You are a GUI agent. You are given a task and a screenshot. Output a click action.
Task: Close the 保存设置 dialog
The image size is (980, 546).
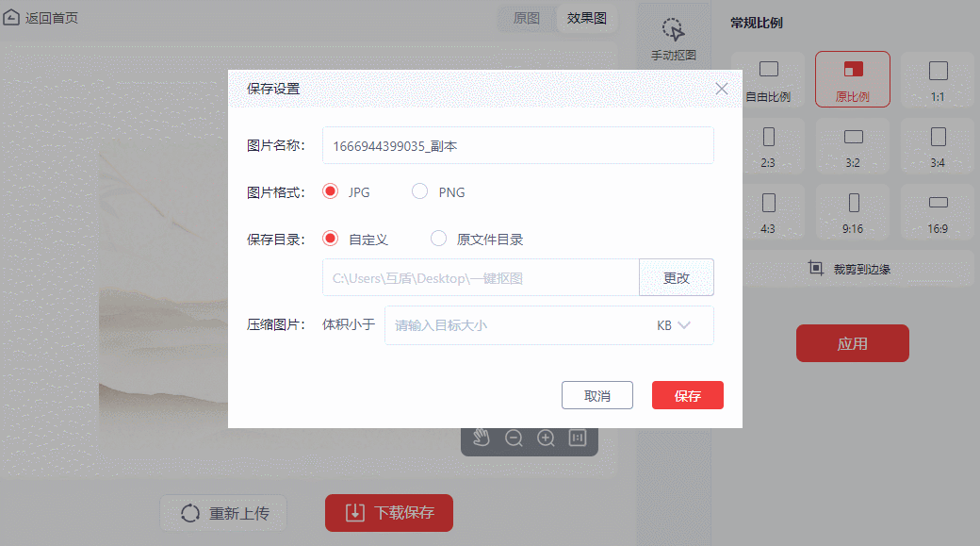[722, 89]
